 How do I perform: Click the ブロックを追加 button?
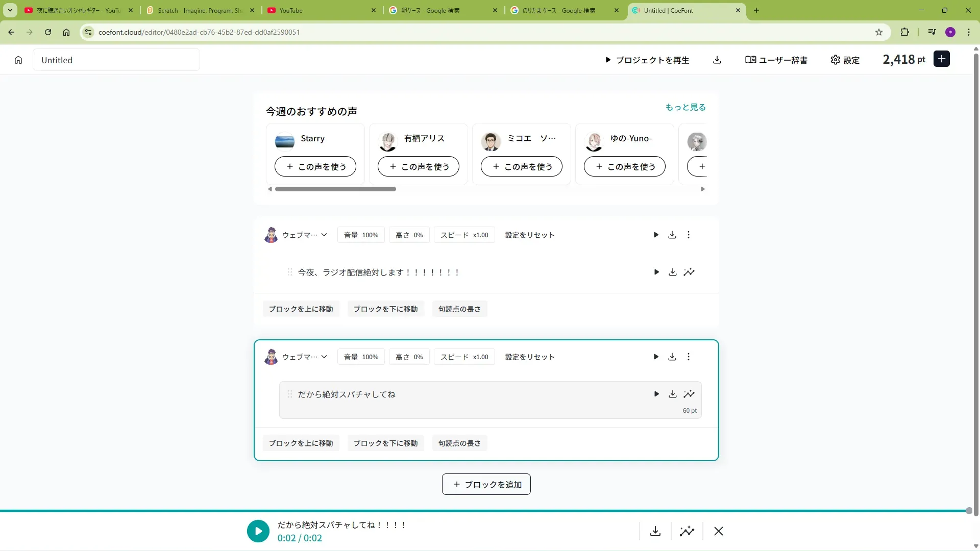(x=486, y=485)
